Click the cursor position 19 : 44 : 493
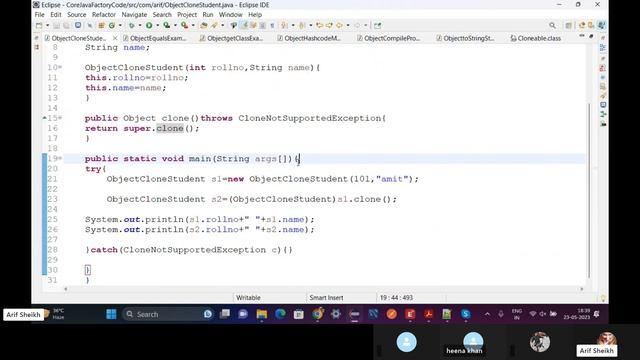The height and width of the screenshot is (360, 640). point(396,298)
